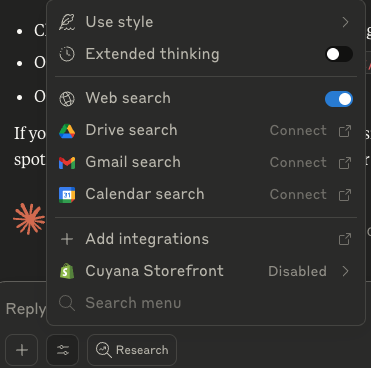Open Cuyana Storefront Disabled options
371x368 pixels.
[x=297, y=271]
